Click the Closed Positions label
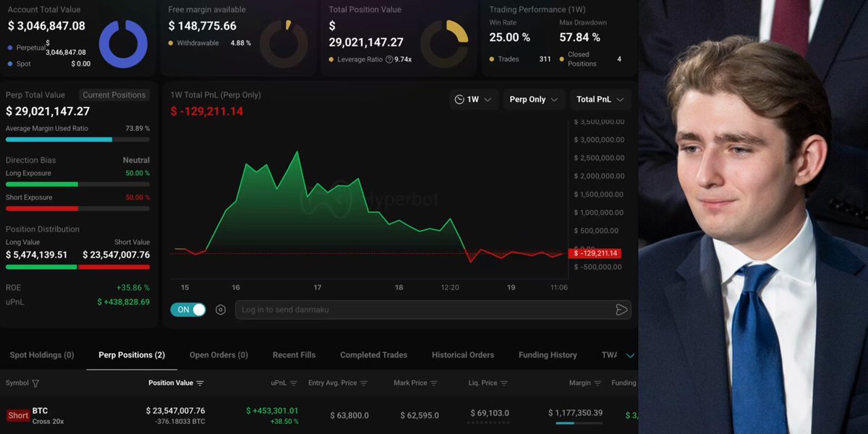Image resolution: width=868 pixels, height=434 pixels. tap(582, 59)
